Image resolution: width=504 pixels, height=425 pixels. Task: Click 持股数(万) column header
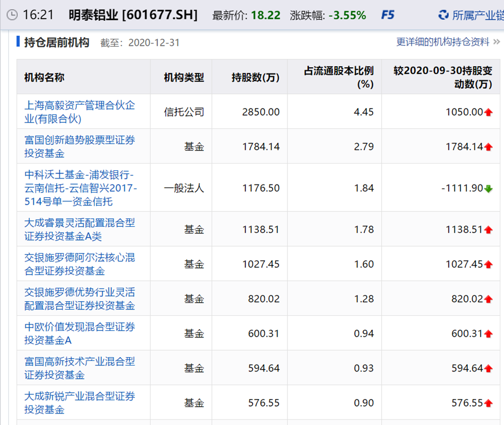(x=255, y=77)
